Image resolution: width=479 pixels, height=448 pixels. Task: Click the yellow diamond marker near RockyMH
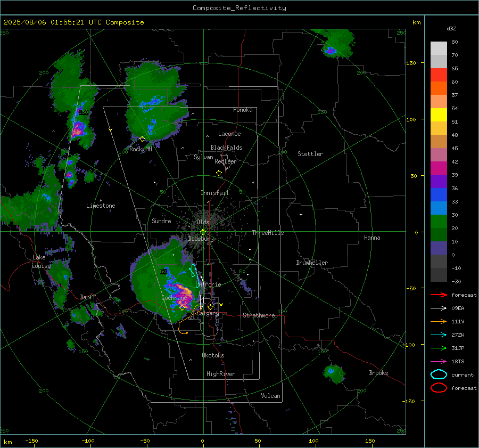click(142, 139)
